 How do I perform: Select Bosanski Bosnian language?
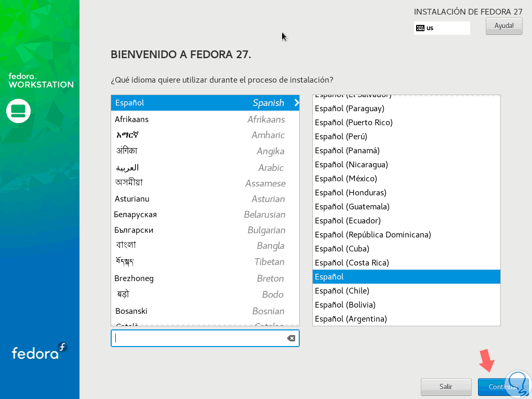click(205, 311)
